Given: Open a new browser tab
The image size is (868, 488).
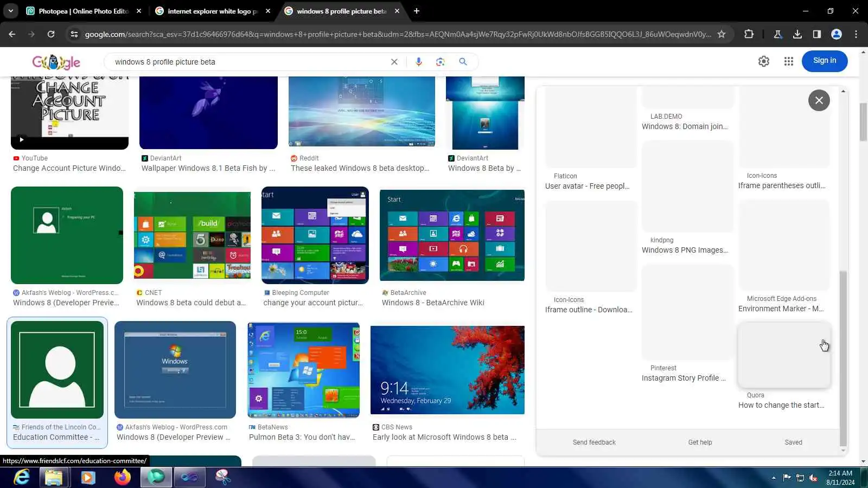Looking at the screenshot, I should tap(417, 11).
